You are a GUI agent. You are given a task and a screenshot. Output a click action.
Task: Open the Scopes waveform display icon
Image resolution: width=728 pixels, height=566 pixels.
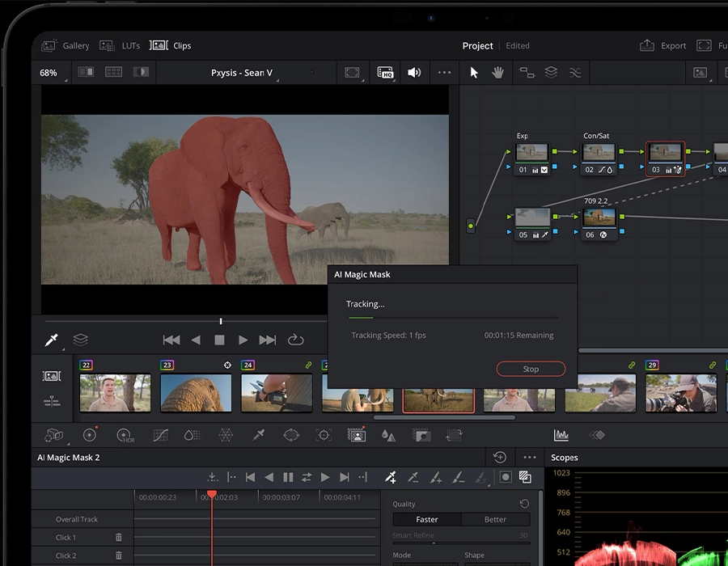pyautogui.click(x=561, y=435)
